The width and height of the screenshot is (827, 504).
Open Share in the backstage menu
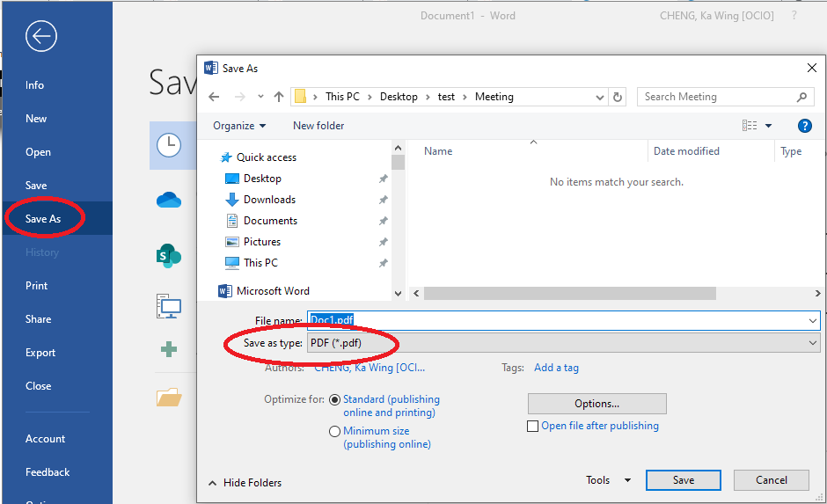[x=39, y=319]
